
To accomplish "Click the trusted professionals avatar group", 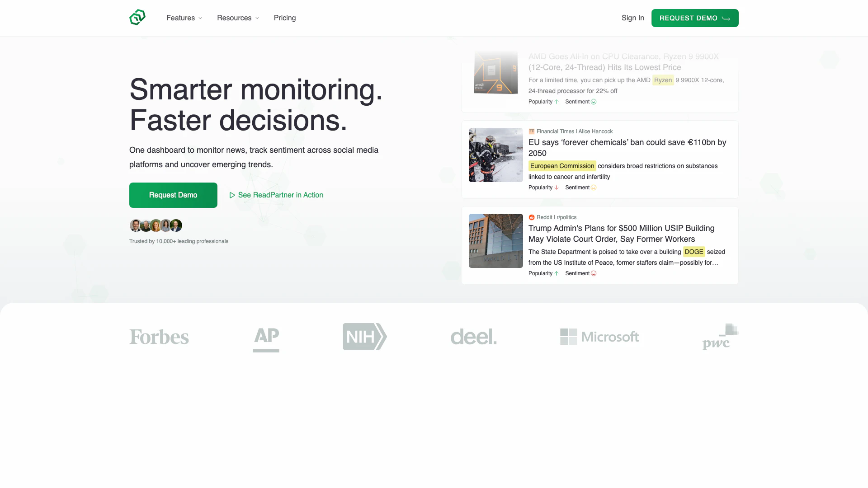I will coord(156,225).
